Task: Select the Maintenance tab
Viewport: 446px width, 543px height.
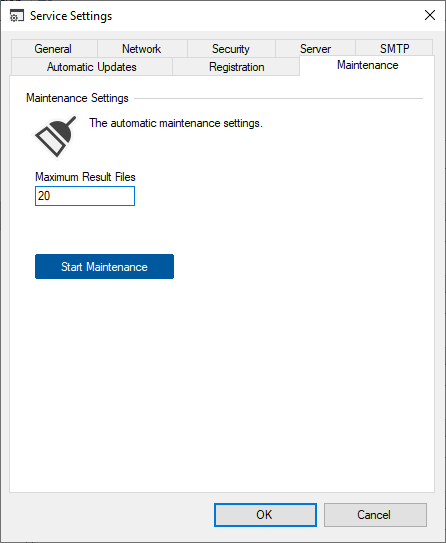Action: 367,65
